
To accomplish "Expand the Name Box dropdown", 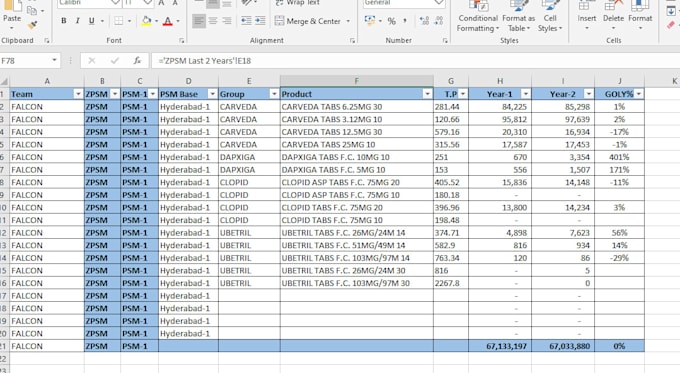I will (x=55, y=60).
